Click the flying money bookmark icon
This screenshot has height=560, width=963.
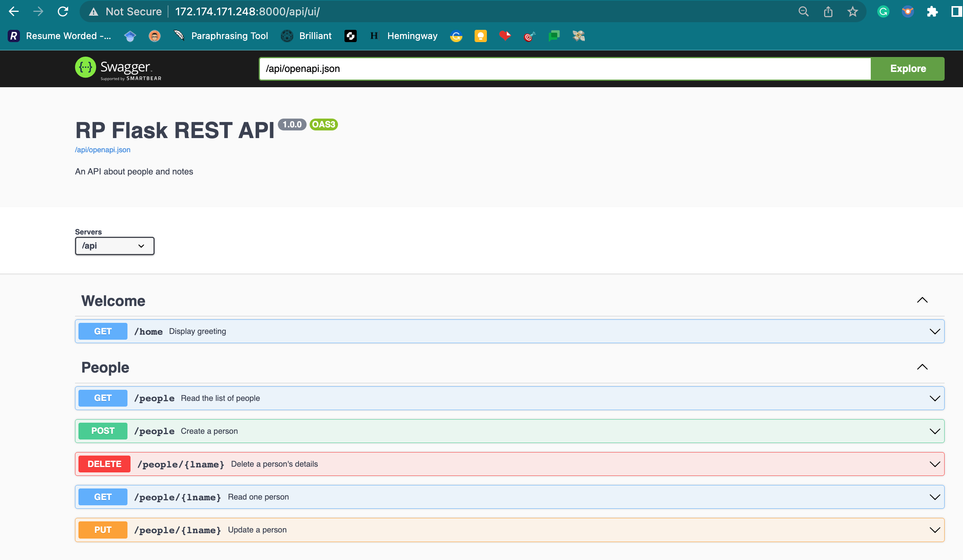[578, 36]
